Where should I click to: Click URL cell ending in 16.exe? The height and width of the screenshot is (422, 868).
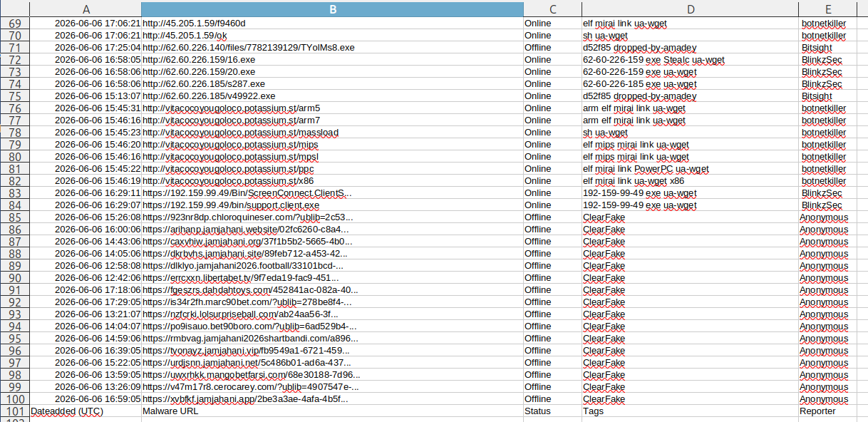click(332, 60)
